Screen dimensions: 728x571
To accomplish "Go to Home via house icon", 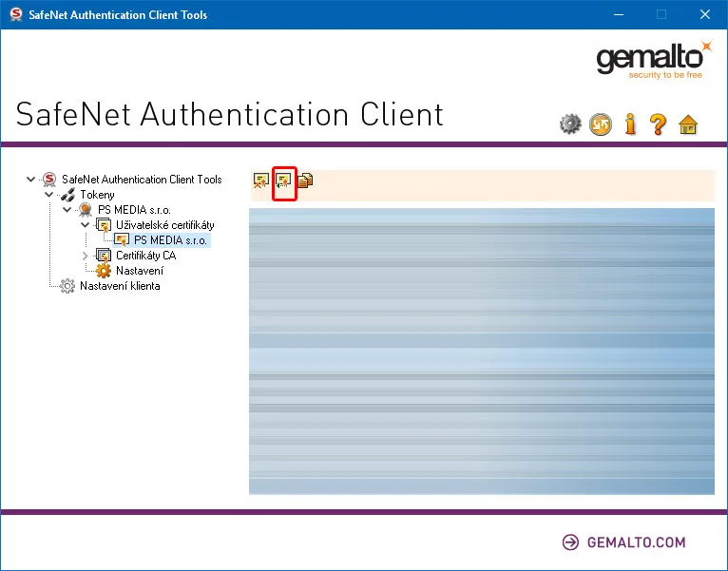I will click(688, 124).
